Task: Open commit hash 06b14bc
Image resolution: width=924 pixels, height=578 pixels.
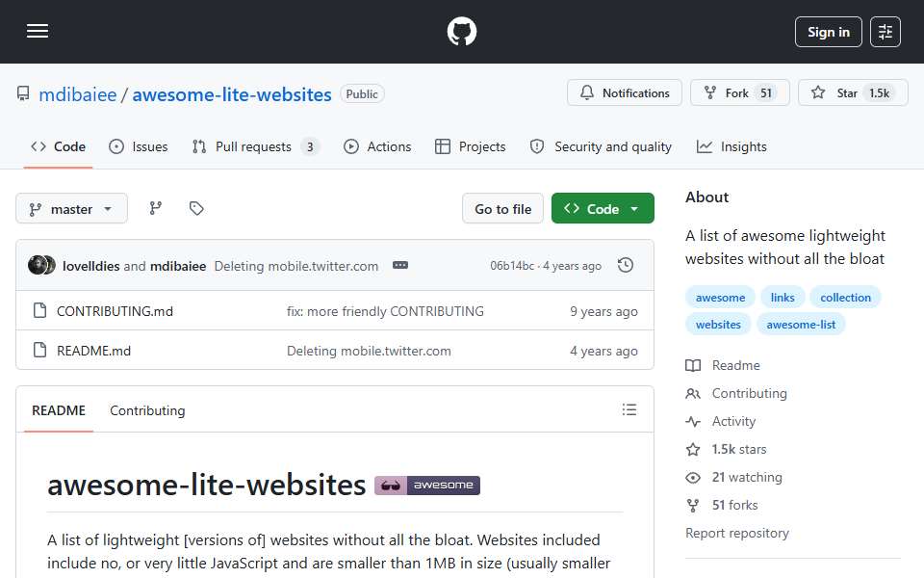Action: click(x=511, y=266)
